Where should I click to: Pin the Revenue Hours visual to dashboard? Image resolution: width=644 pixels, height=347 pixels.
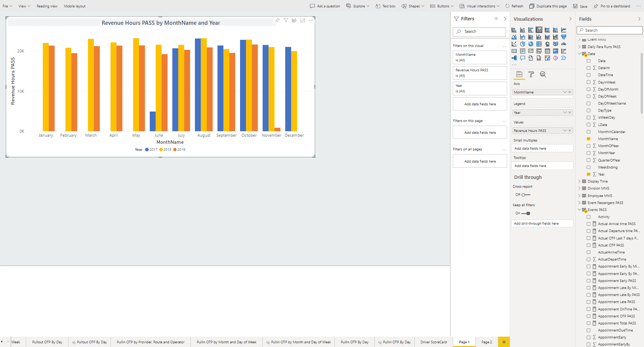coord(277,20)
